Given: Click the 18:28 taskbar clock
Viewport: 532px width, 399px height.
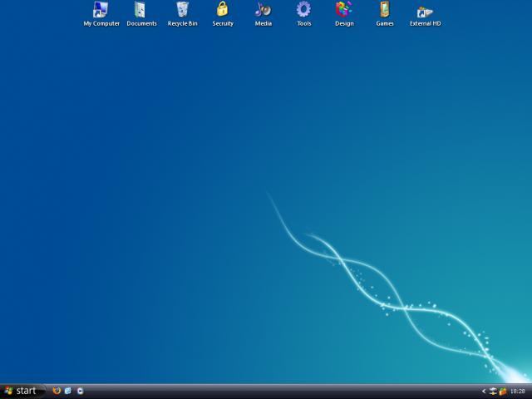Looking at the screenshot, I should (517, 392).
